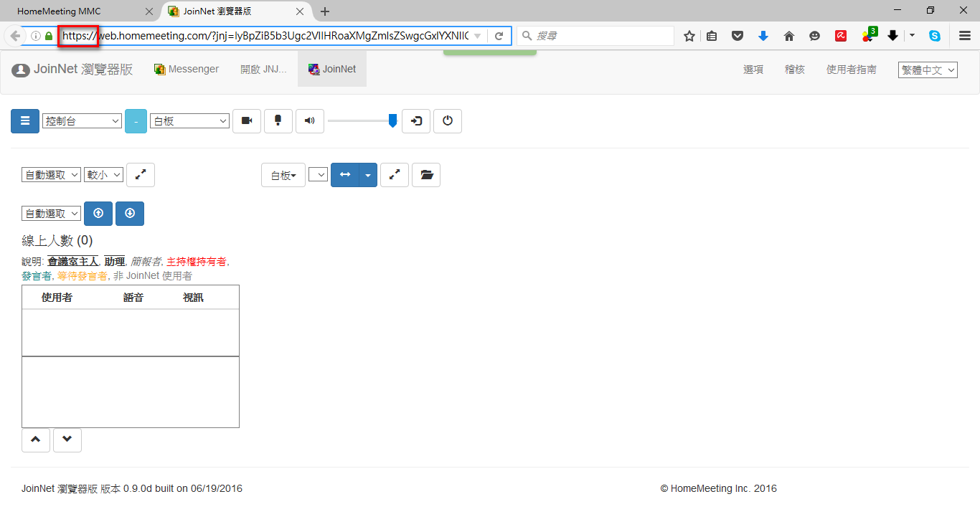The height and width of the screenshot is (522, 980).
Task: Click the URL address field
Action: click(x=265, y=36)
